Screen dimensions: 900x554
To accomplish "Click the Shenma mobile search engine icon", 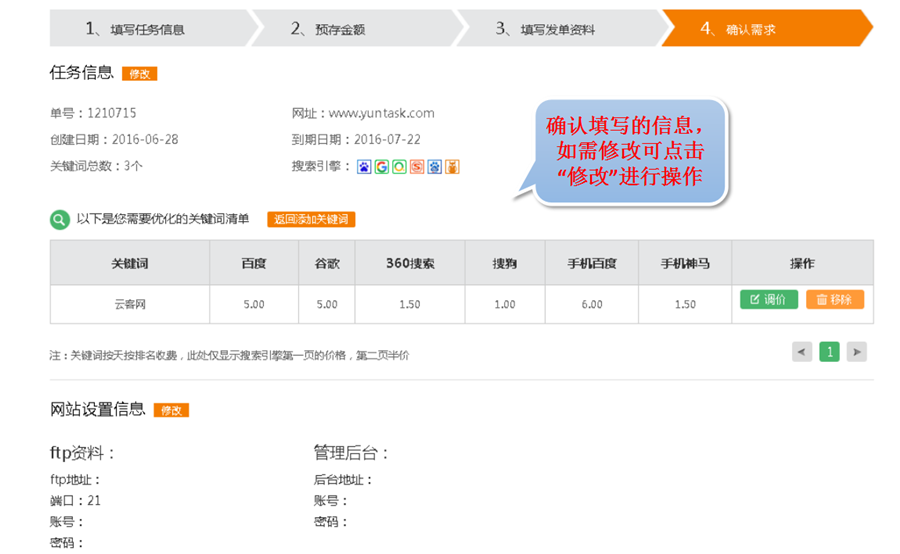I will click(x=452, y=167).
